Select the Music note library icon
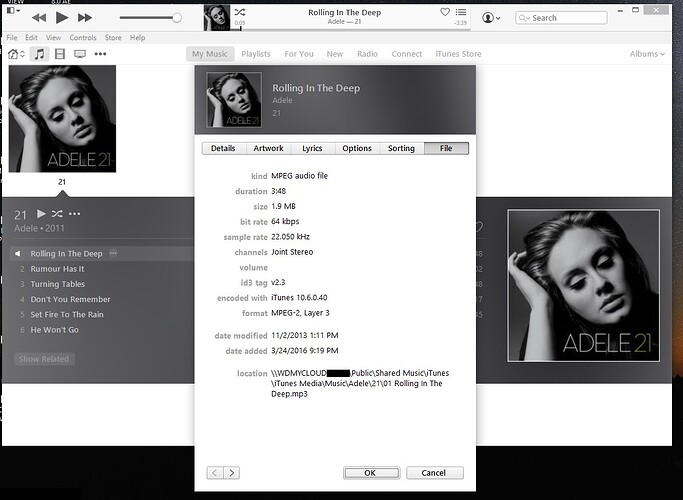The width and height of the screenshot is (683, 500). pos(39,54)
